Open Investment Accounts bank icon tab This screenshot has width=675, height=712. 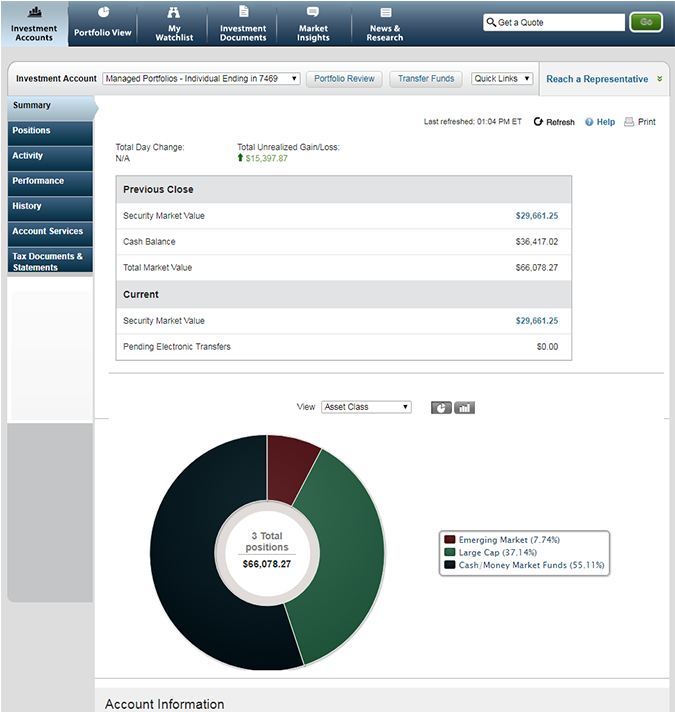[34, 12]
